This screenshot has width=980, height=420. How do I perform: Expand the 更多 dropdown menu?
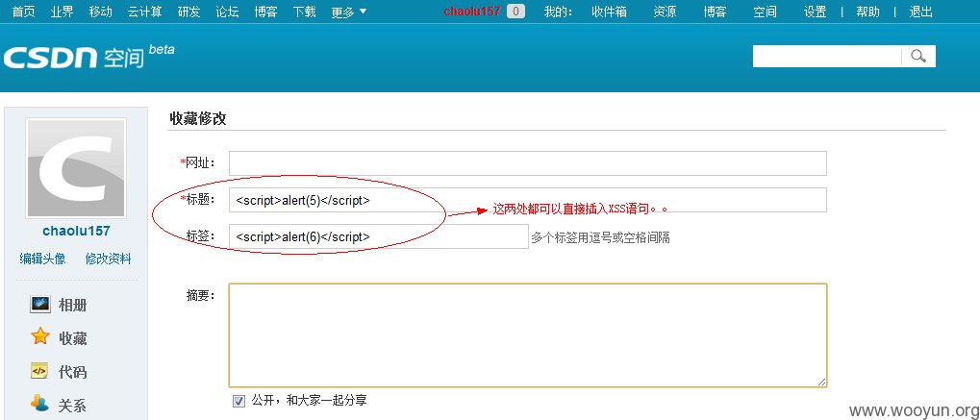click(x=349, y=12)
